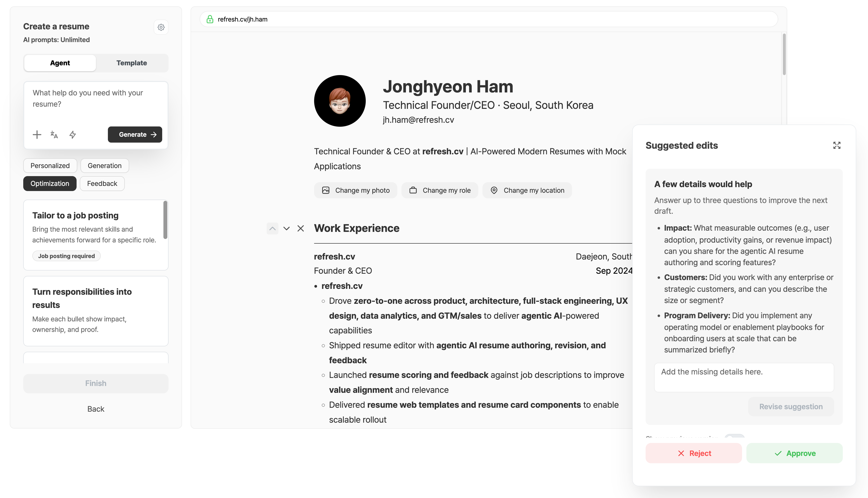Select the Optimization filter chip
The image size is (868, 498).
[50, 184]
